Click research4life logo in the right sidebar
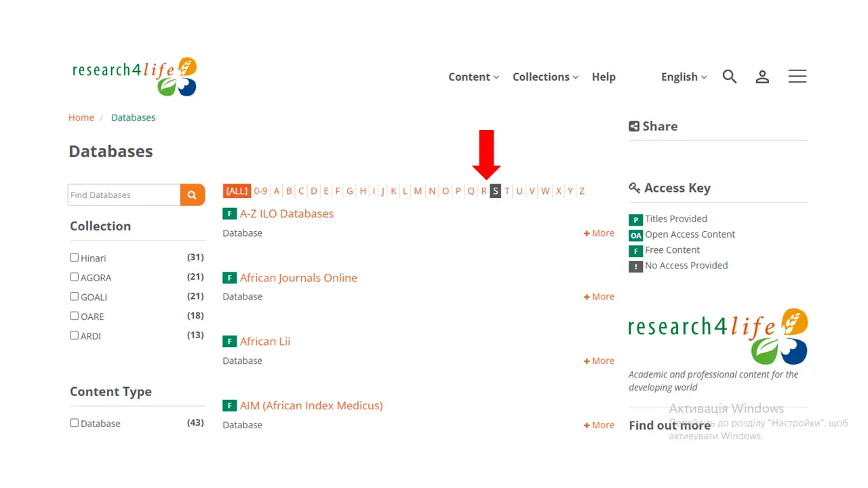The width and height of the screenshot is (868, 488). click(718, 337)
